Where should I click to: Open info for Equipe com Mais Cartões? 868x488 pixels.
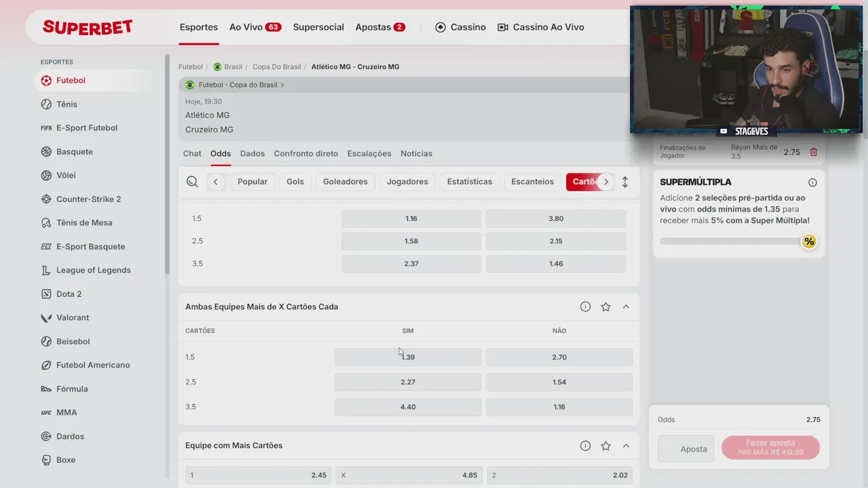point(585,446)
